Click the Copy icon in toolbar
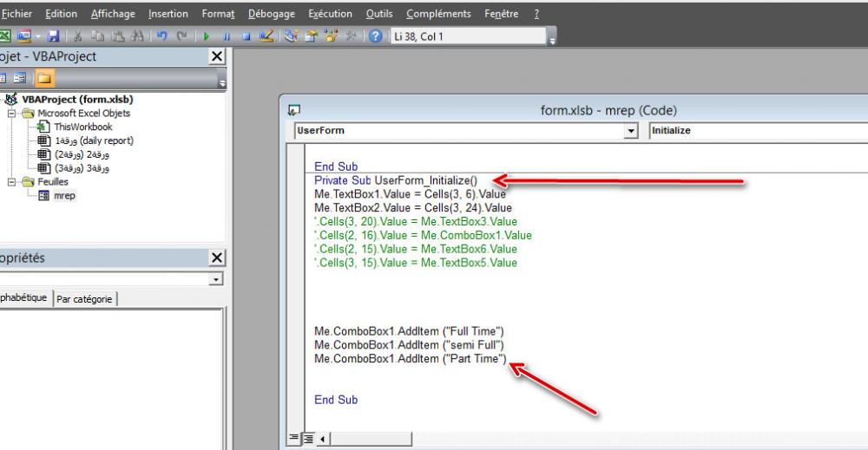The width and height of the screenshot is (868, 450). point(97,36)
